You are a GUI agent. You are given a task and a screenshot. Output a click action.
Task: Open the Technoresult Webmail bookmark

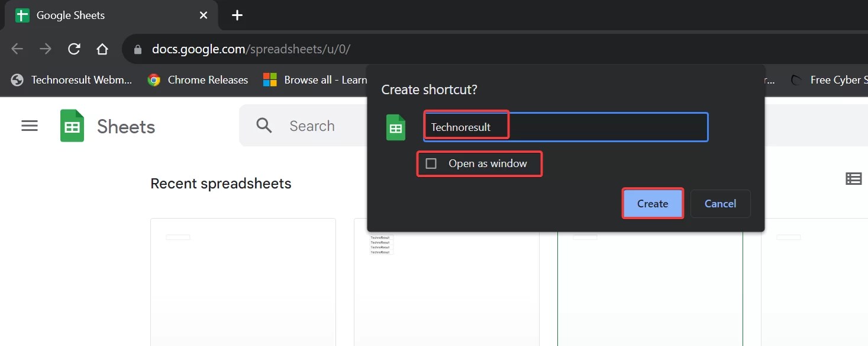pos(71,79)
